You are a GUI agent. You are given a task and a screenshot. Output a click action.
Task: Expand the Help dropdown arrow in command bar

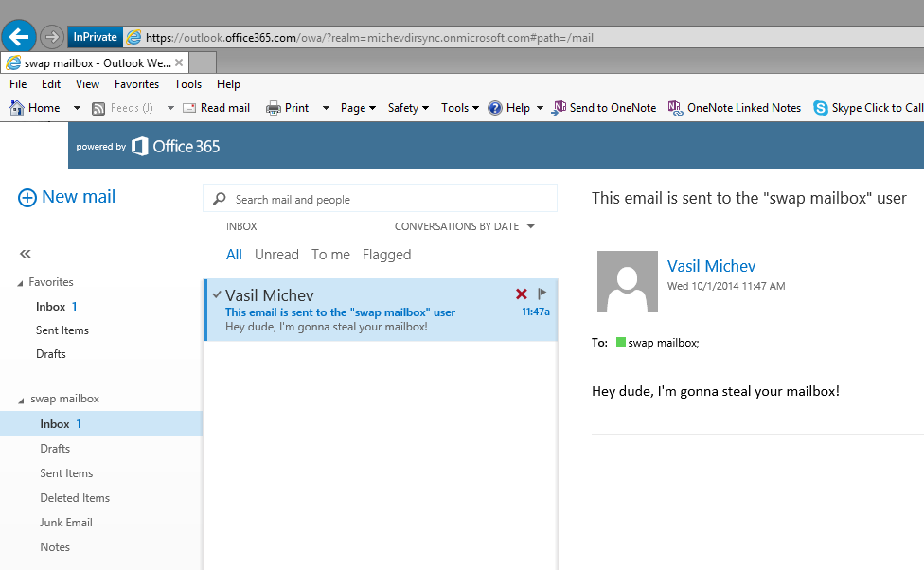(540, 108)
